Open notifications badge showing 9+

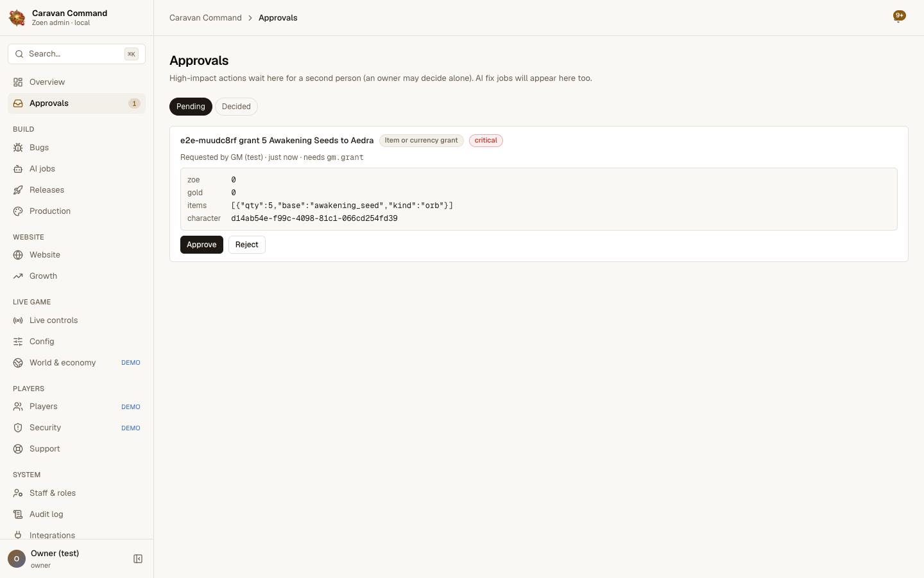(x=899, y=17)
